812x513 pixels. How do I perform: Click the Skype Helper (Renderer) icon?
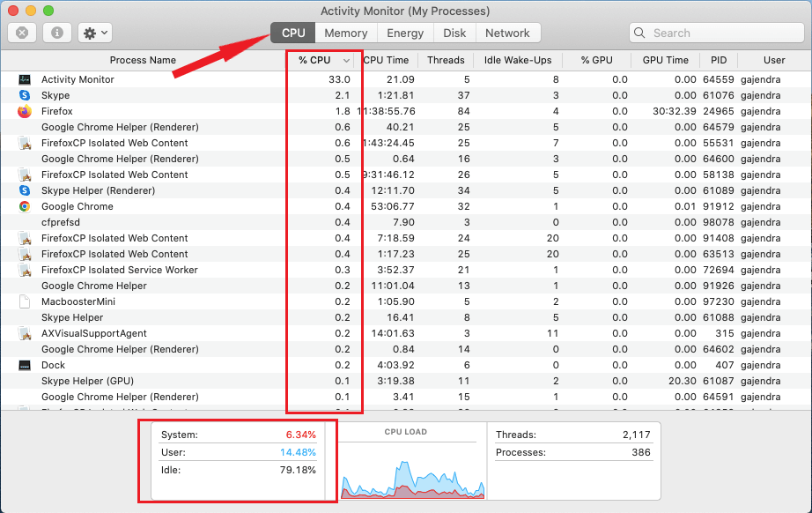25,190
